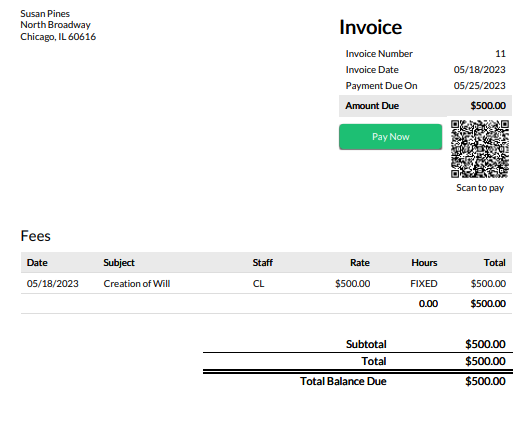Click the FIXED hours value

(x=423, y=284)
